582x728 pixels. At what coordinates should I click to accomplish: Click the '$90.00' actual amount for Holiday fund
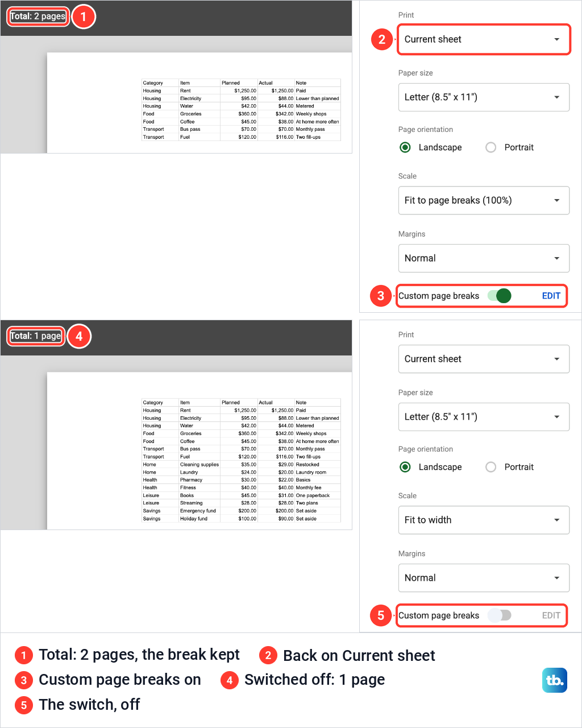(276, 519)
